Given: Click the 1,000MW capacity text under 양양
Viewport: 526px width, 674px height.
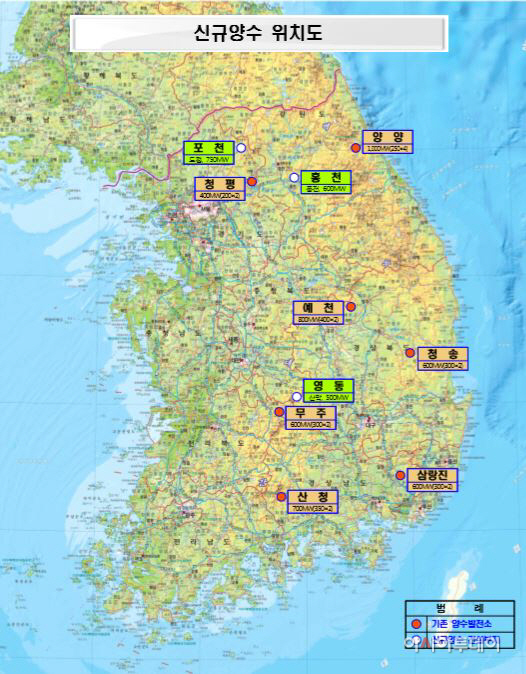Looking at the screenshot, I should 388,149.
